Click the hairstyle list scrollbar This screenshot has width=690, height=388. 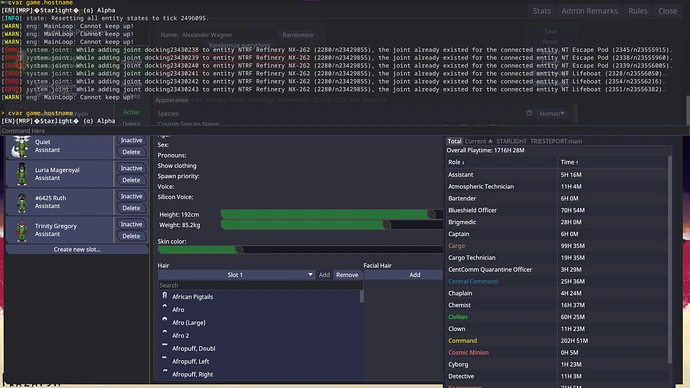click(x=362, y=297)
